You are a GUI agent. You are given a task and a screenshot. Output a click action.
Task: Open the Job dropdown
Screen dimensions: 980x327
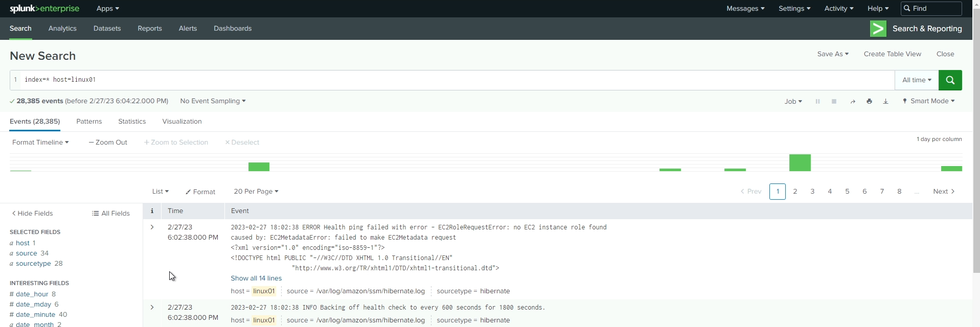point(793,101)
